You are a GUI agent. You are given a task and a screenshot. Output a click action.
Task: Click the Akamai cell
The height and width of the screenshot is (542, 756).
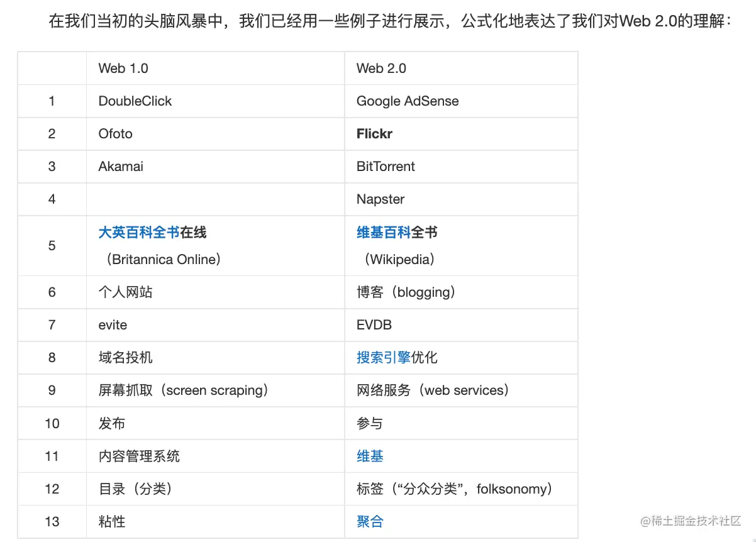coord(215,167)
